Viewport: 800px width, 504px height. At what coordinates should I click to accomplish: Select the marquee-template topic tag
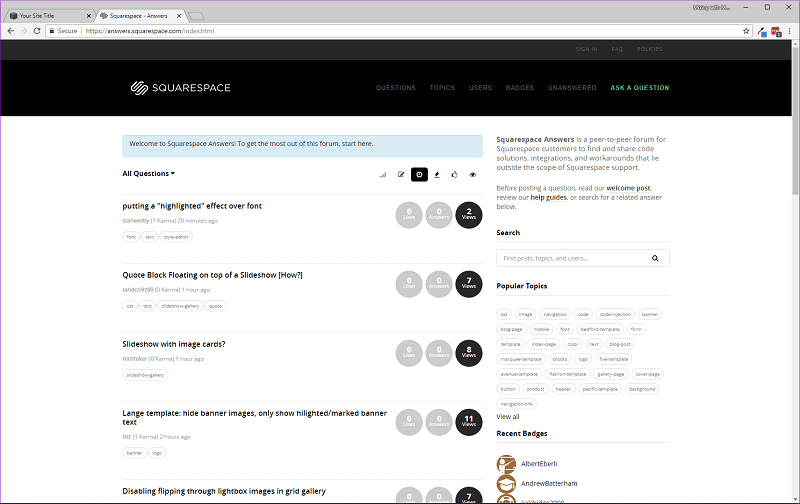pos(521,359)
